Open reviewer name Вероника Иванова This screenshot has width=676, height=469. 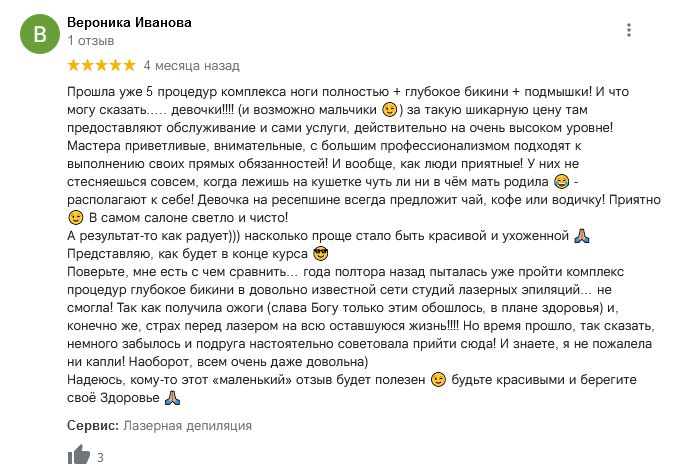[129, 22]
